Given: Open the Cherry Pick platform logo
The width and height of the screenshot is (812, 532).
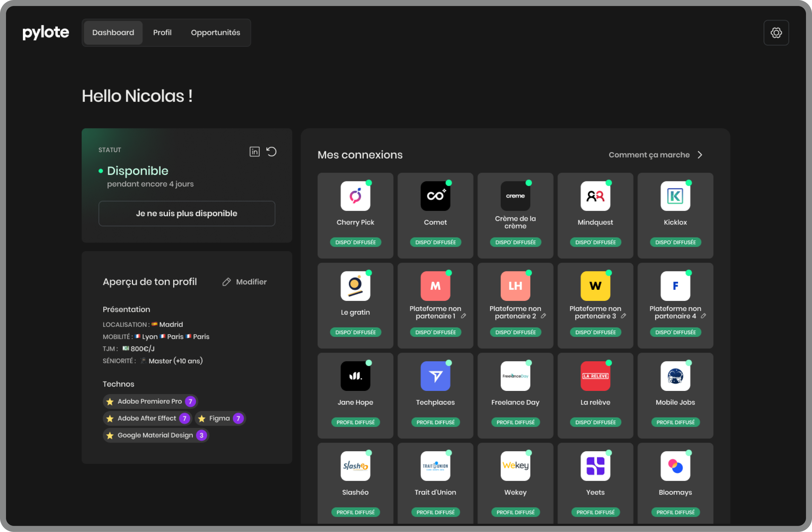Looking at the screenshot, I should coord(355,196).
